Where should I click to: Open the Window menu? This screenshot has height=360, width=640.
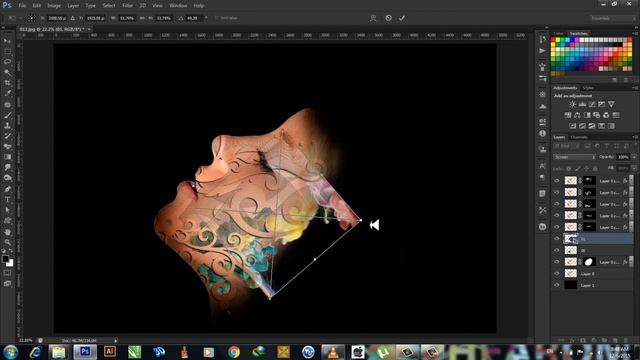[x=178, y=6]
